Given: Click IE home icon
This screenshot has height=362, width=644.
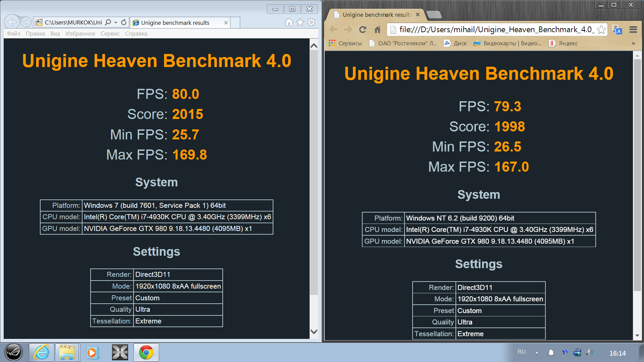Looking at the screenshot, I should pyautogui.click(x=289, y=22).
